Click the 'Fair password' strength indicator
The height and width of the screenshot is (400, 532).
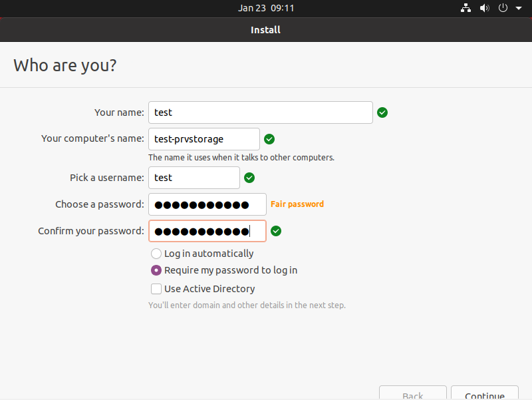point(297,204)
